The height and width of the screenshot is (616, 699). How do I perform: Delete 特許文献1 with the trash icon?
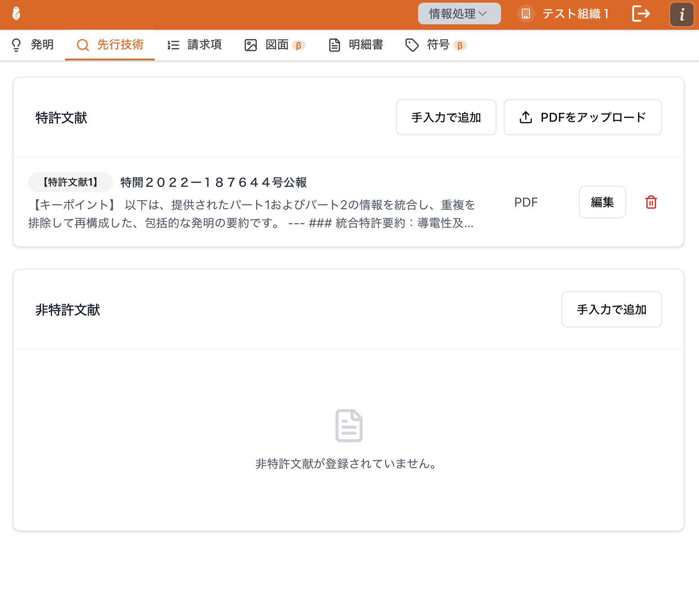(651, 202)
